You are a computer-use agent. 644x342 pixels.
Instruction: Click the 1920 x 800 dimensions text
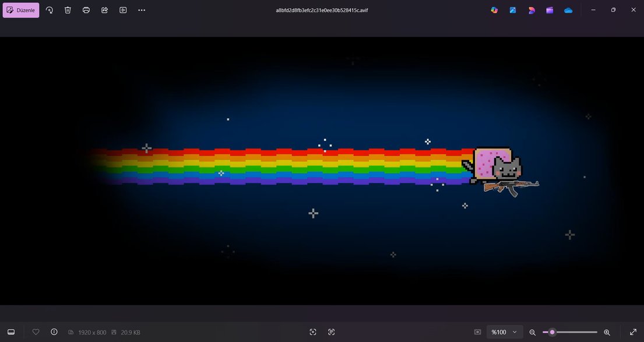[x=92, y=333]
